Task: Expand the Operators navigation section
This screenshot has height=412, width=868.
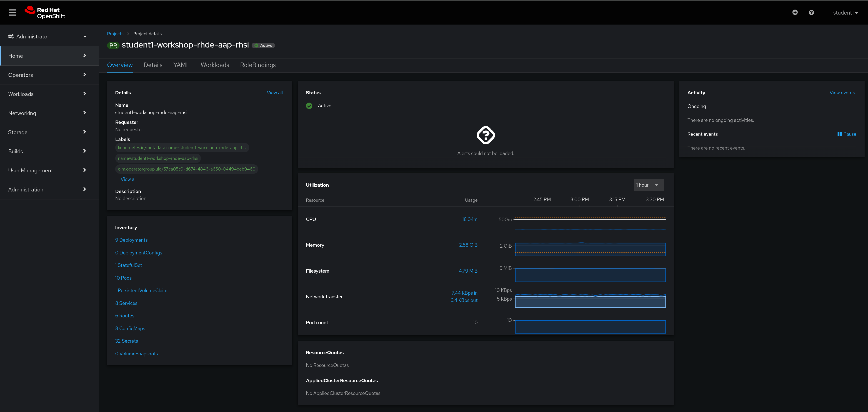Action: (49, 75)
